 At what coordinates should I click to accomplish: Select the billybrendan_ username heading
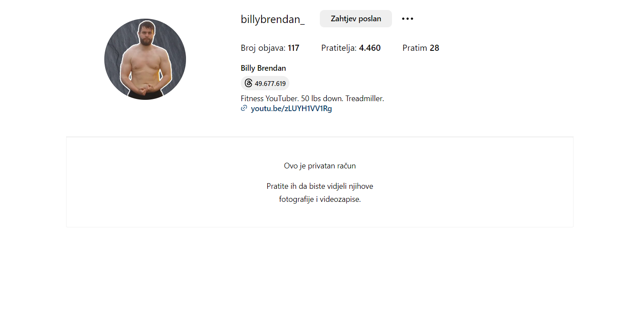pyautogui.click(x=273, y=19)
